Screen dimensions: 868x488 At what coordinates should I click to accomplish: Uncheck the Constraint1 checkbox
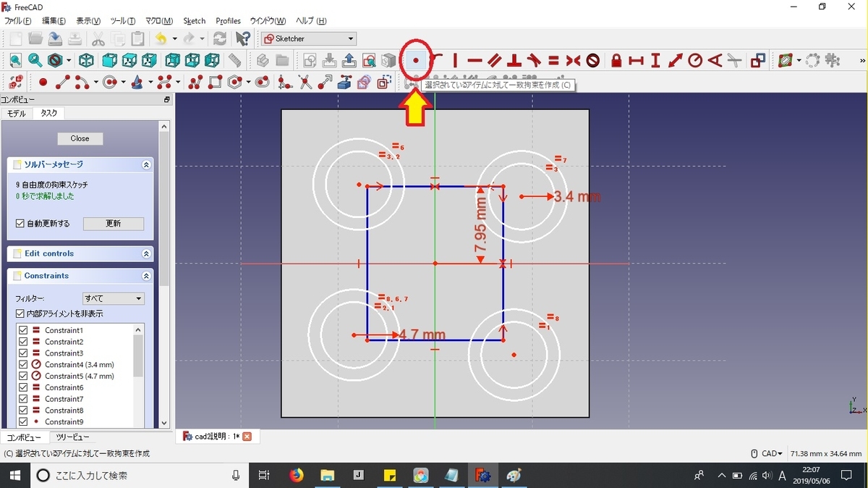tap(23, 330)
